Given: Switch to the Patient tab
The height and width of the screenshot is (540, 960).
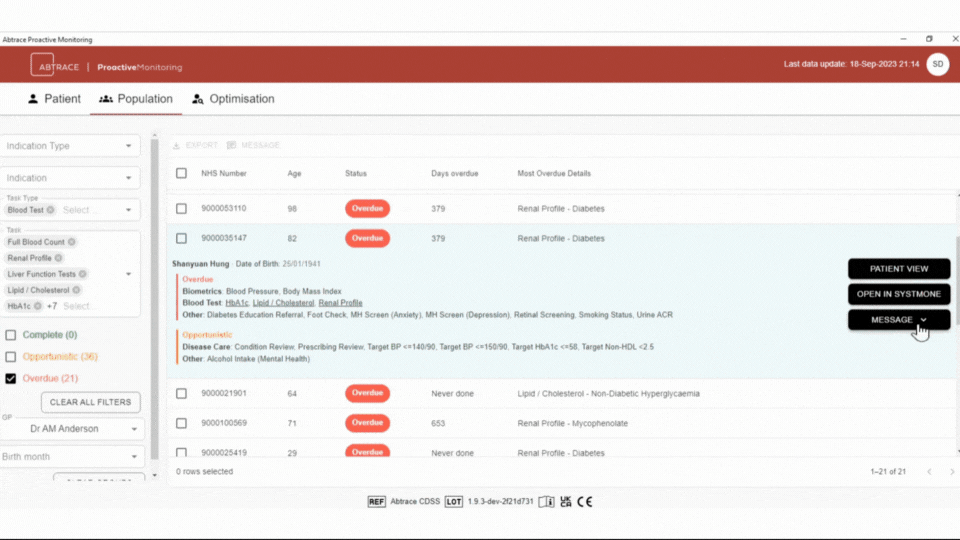Looking at the screenshot, I should click(54, 99).
